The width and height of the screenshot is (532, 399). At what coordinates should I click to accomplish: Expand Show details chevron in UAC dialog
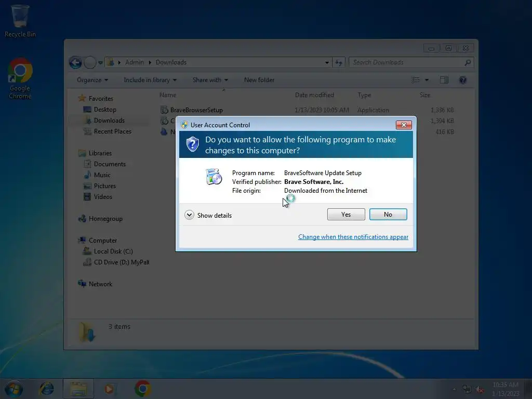(x=189, y=215)
